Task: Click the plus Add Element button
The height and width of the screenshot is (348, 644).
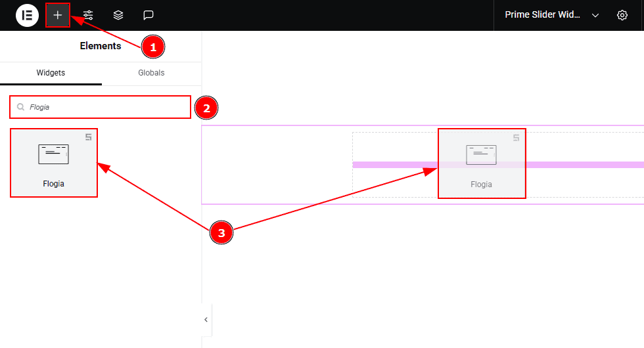Action: point(58,15)
